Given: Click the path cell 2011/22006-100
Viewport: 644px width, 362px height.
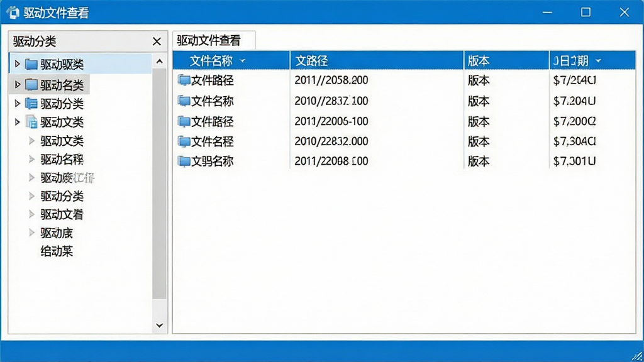Looking at the screenshot, I should tap(331, 121).
